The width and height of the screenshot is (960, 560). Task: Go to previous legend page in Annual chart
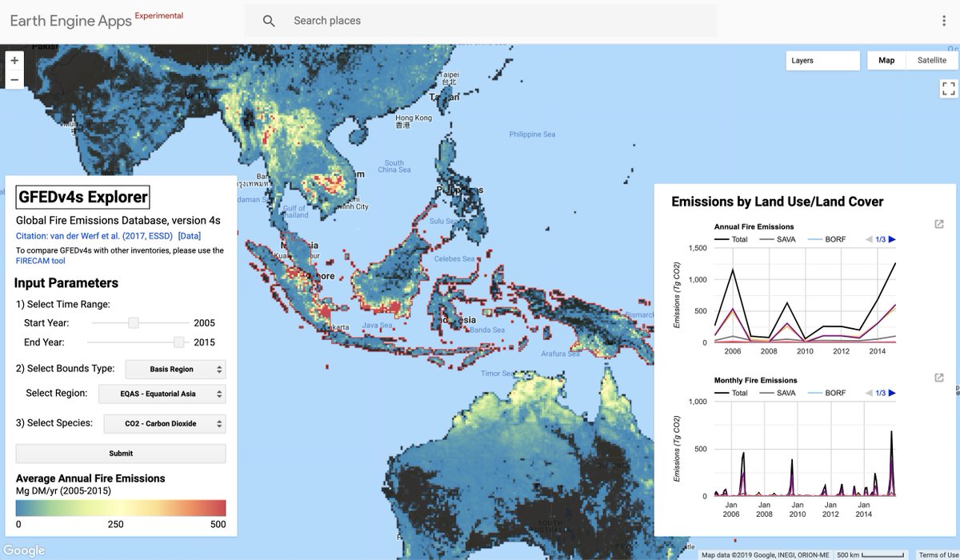869,239
